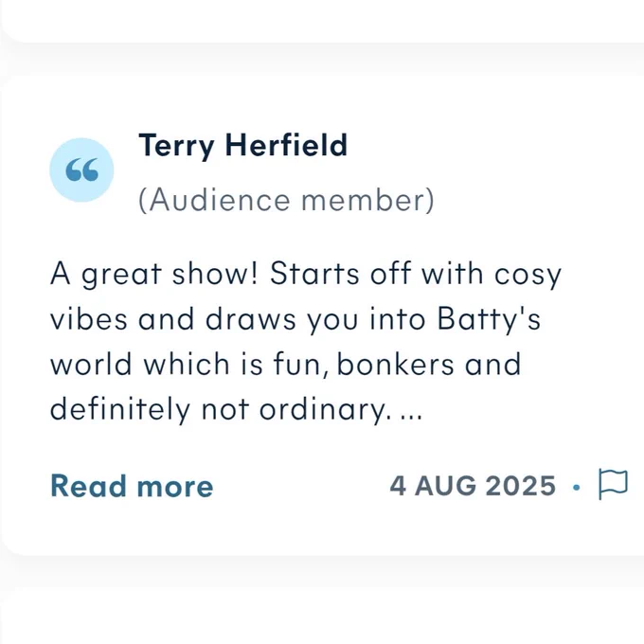Click the text 'world which is fun, bonkers'
The height and width of the screenshot is (644, 644).
[252, 365]
